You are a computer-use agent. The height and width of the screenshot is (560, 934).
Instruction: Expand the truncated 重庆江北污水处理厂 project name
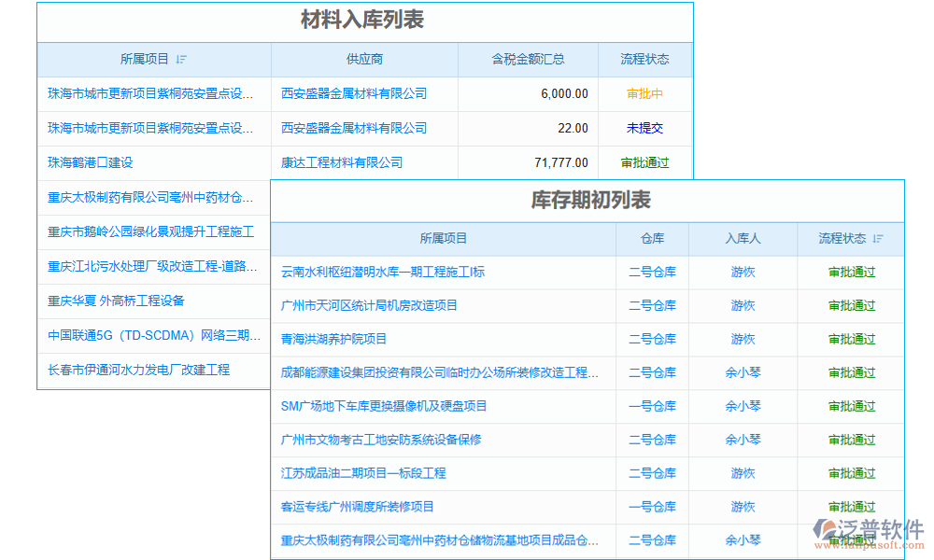point(149,266)
